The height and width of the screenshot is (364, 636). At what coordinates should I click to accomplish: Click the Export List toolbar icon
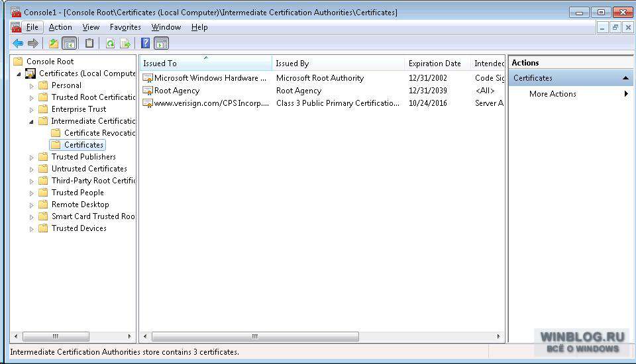click(125, 43)
